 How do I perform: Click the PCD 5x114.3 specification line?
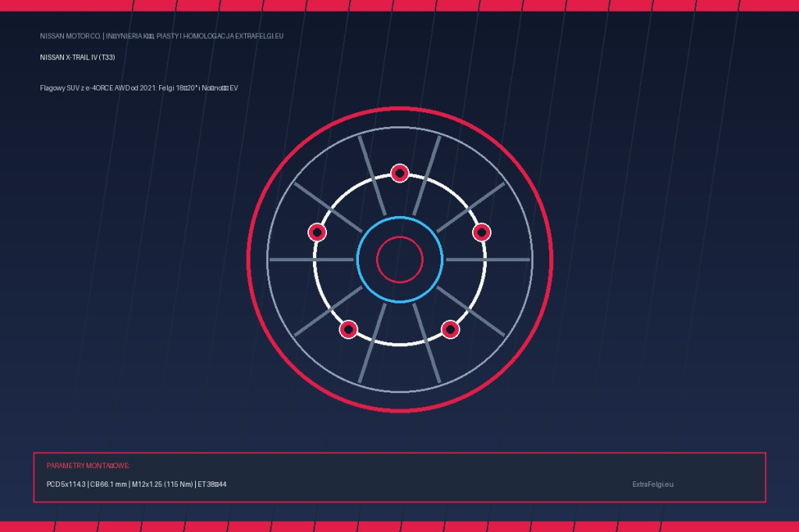(x=137, y=484)
